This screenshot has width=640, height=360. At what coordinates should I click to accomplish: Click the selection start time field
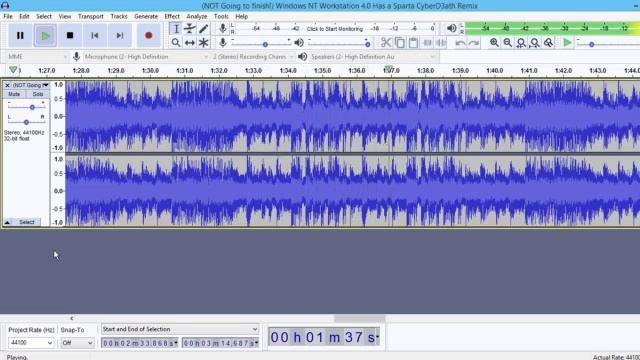click(140, 343)
